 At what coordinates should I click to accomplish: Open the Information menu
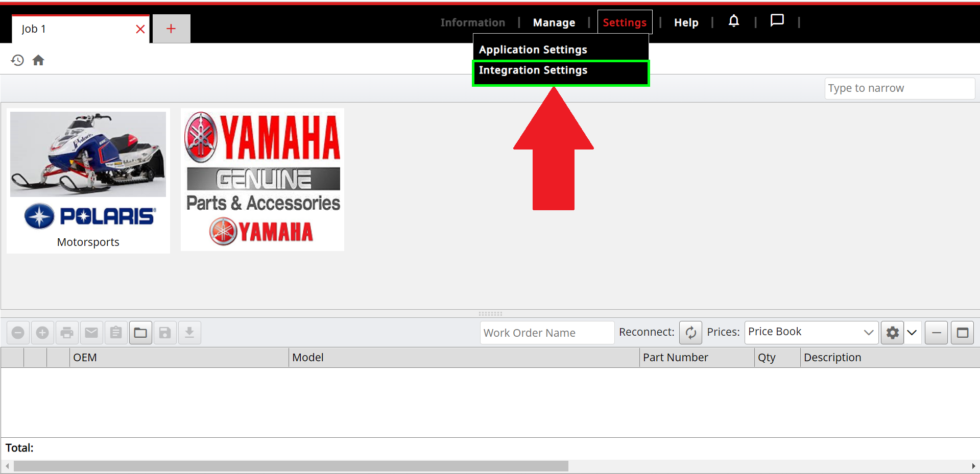(472, 22)
